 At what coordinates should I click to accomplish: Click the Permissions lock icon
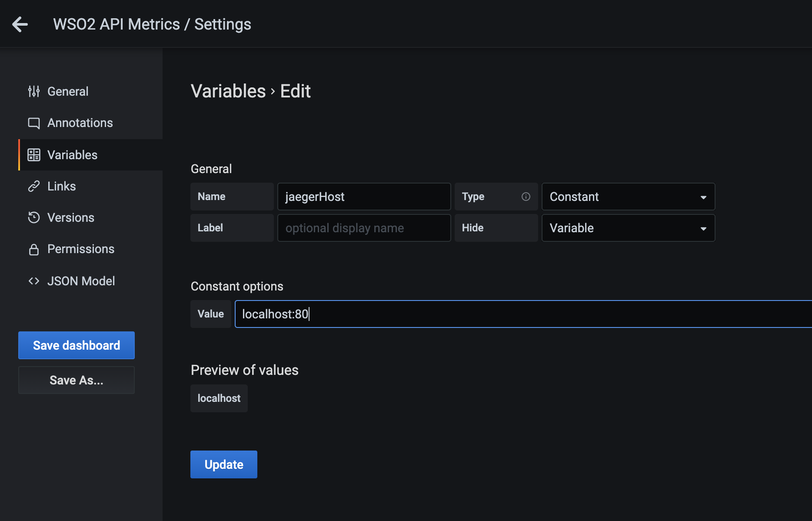34,249
